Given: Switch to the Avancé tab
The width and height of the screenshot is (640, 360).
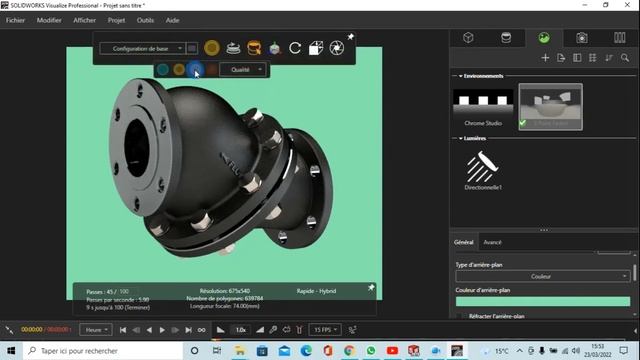Looking at the screenshot, I should click(x=492, y=242).
